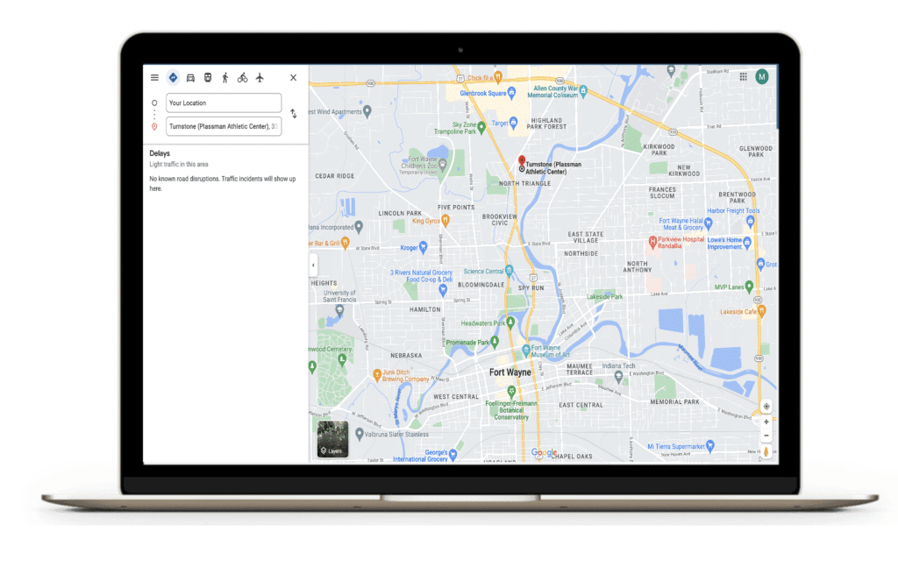This screenshot has height=588, width=898.
Task: Open Junk Ditch Brewing Company marker
Action: click(377, 375)
